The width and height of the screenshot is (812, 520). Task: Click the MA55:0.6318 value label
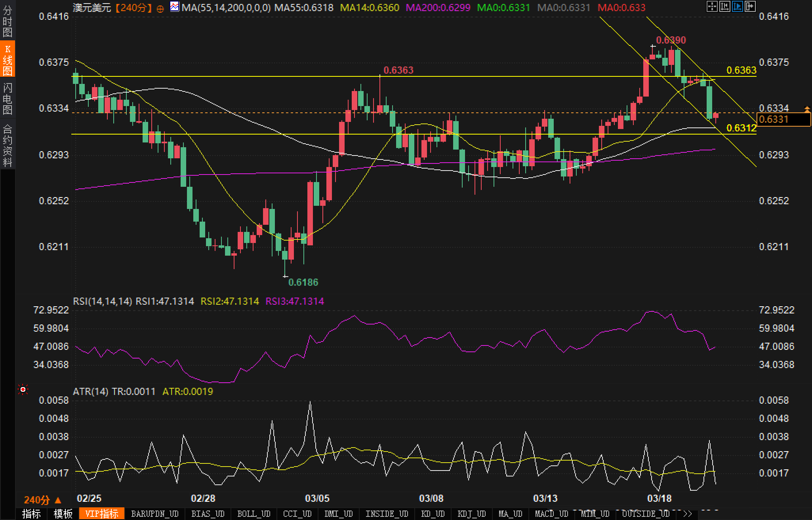(304, 8)
